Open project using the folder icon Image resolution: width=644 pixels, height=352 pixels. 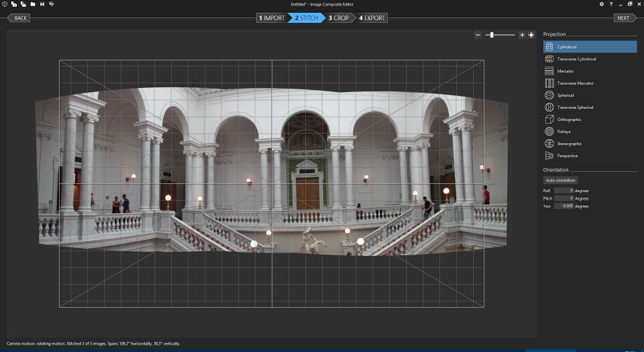point(32,4)
